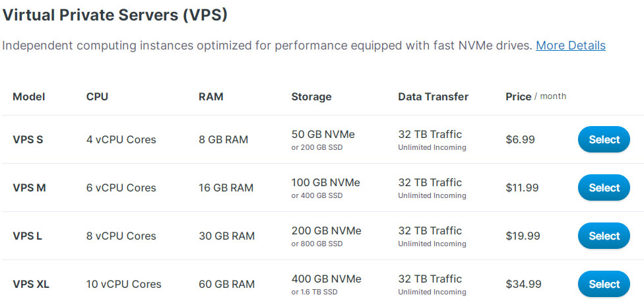
Task: Click the $34.99 price
Action: 523,284
